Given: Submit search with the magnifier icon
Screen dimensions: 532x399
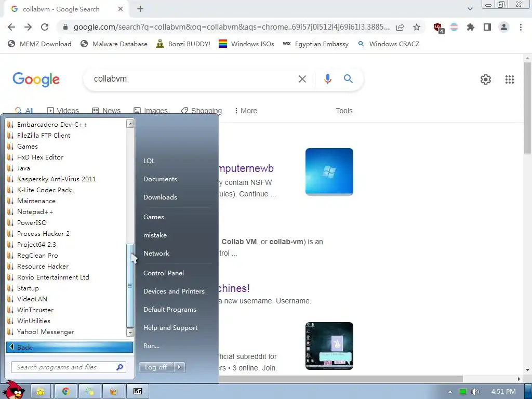Looking at the screenshot, I should pyautogui.click(x=348, y=79).
